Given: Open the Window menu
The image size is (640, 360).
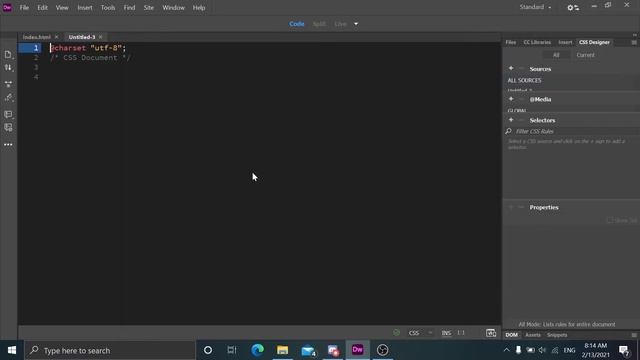Looking at the screenshot, I should [x=173, y=8].
